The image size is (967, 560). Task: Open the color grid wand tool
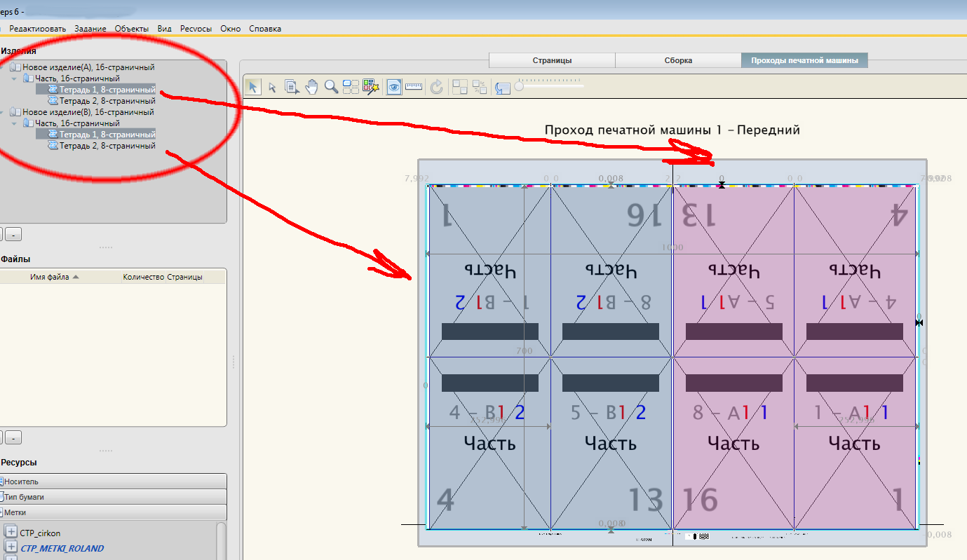point(370,87)
